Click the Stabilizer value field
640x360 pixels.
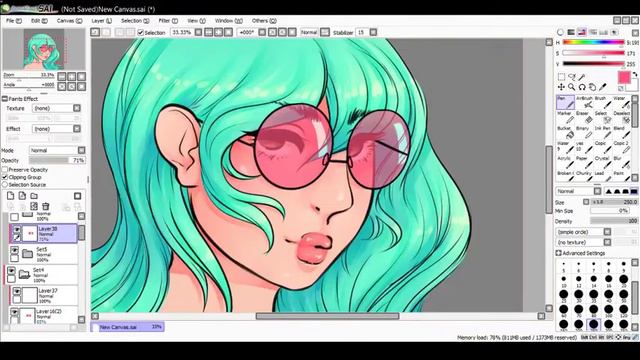click(x=362, y=32)
